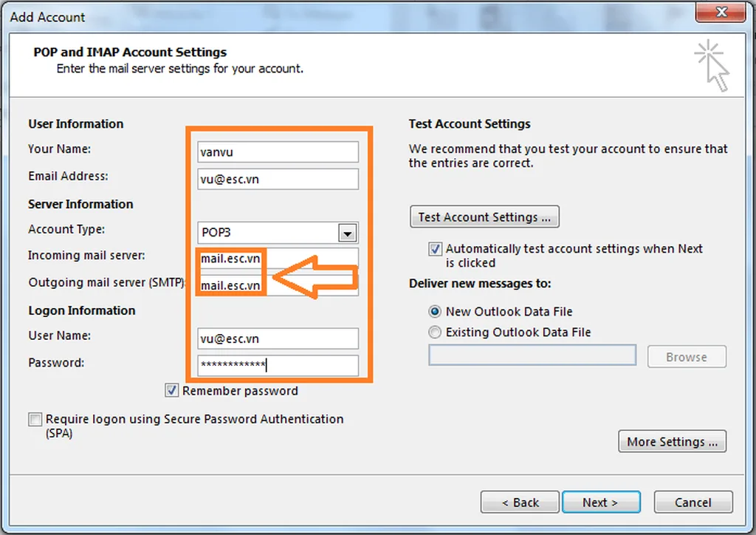This screenshot has width=756, height=535.
Task: Enable Require logon using Secure Password Authentication
Action: (x=35, y=419)
